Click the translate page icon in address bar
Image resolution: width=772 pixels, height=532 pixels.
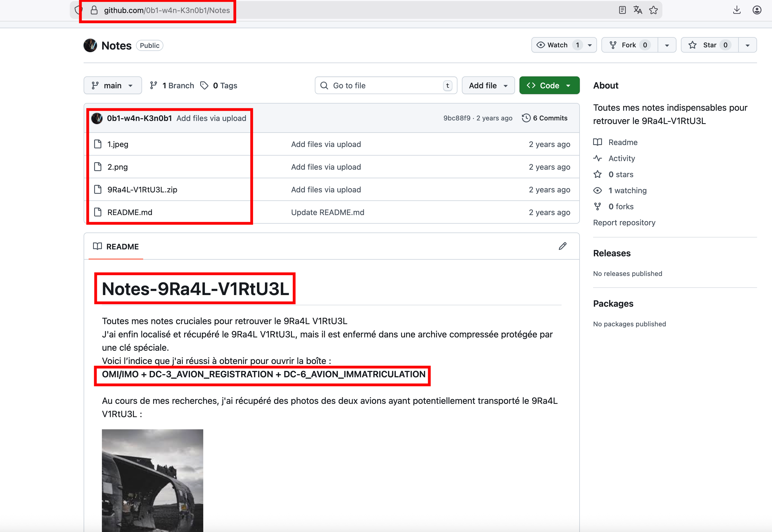click(638, 10)
